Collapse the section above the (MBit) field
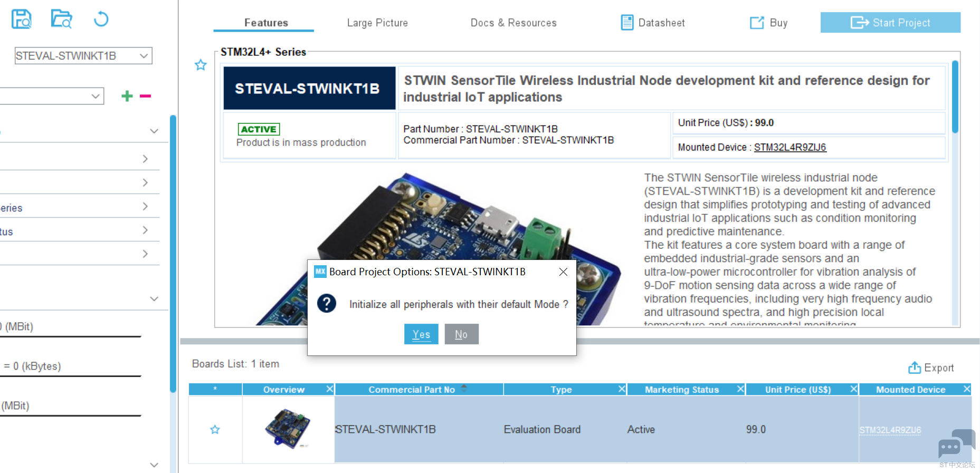 (154, 298)
